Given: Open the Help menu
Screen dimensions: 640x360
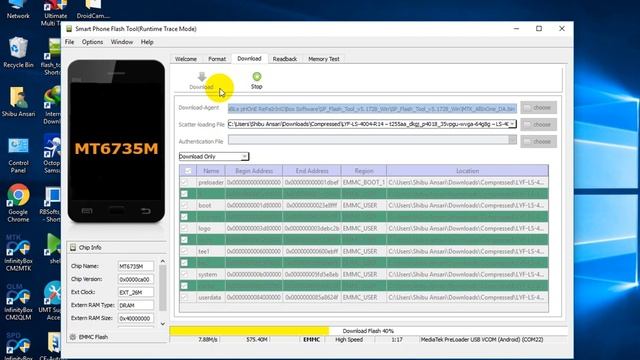Looking at the screenshot, I should (147, 42).
